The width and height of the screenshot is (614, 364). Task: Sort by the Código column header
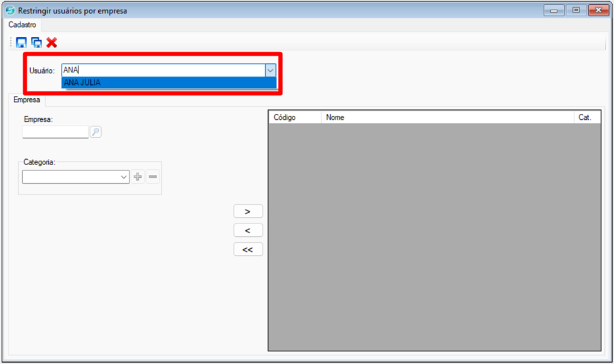click(x=295, y=117)
